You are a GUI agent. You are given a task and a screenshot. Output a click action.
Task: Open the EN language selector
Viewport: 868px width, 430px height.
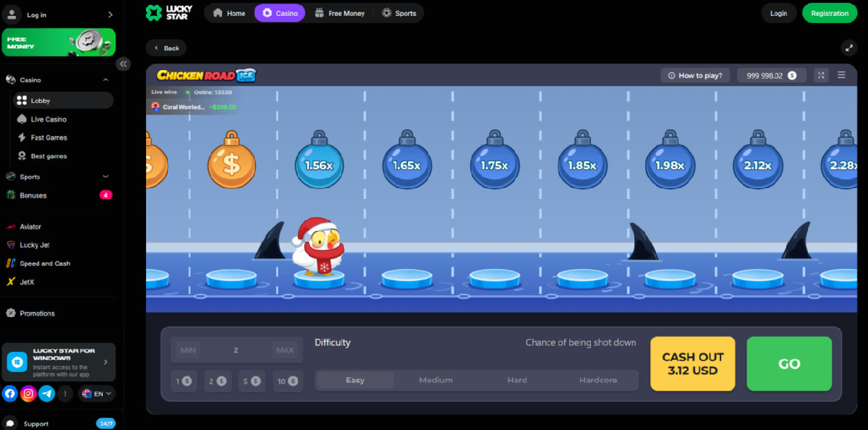(96, 393)
